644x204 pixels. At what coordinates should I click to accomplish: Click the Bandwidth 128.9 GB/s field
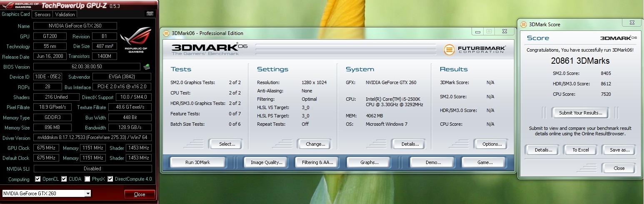(130, 128)
